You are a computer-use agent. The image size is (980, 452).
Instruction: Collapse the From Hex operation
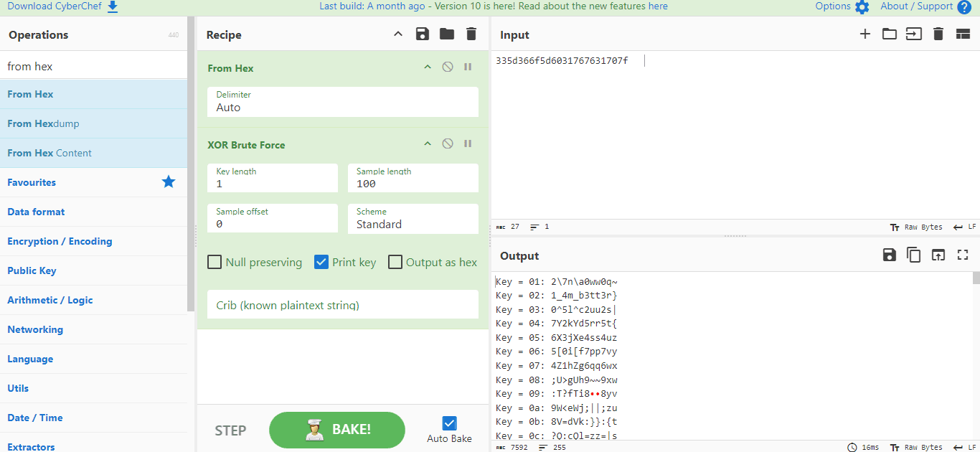(428, 67)
